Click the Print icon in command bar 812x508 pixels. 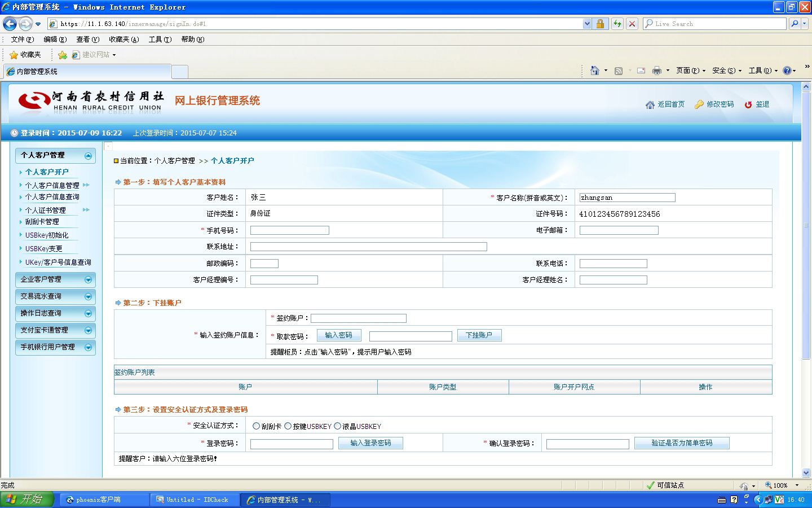click(x=656, y=71)
